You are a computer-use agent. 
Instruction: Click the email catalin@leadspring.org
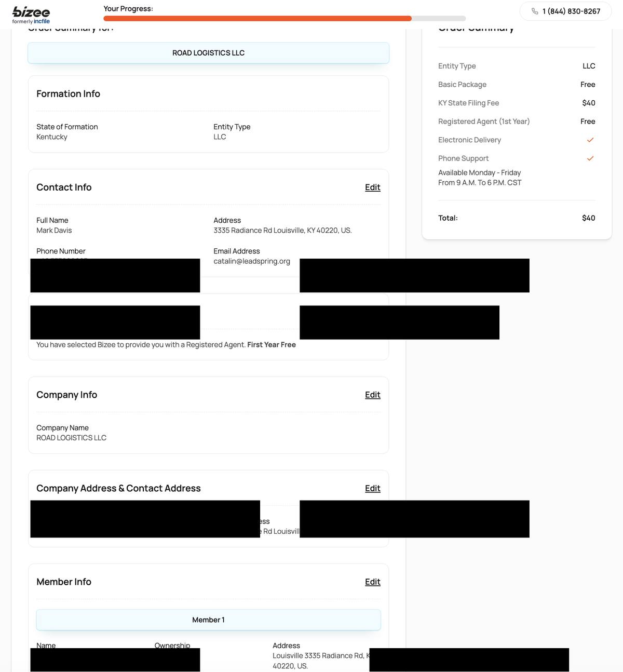(x=252, y=261)
